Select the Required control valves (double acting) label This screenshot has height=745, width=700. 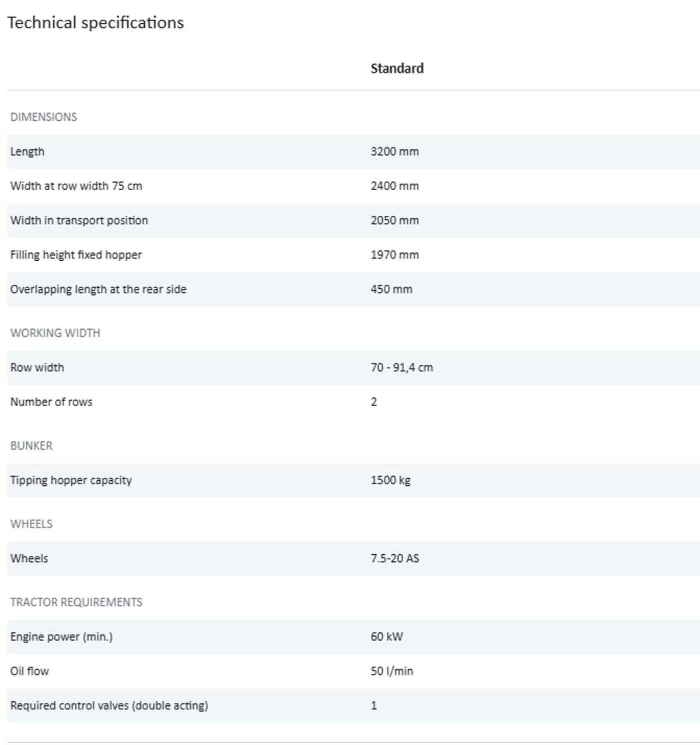(109, 705)
